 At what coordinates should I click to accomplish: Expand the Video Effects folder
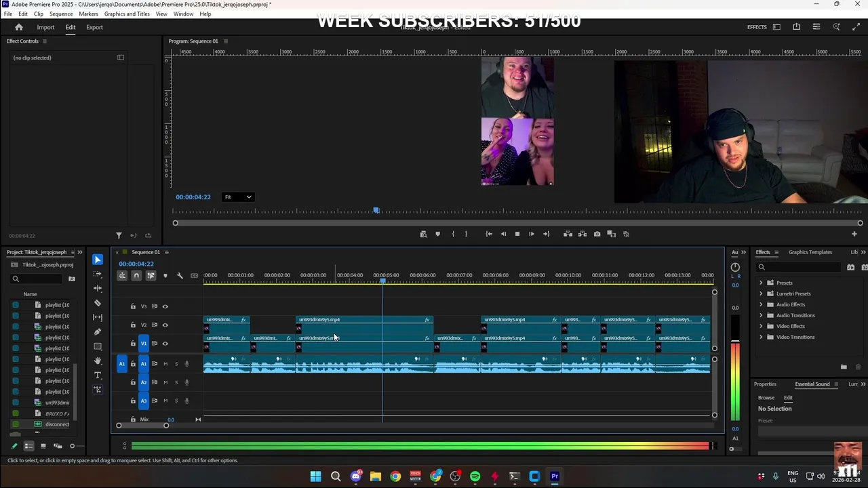761,326
